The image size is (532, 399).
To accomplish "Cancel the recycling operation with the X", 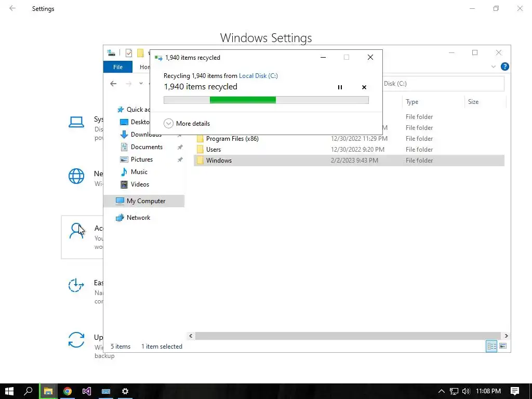I will click(x=364, y=87).
